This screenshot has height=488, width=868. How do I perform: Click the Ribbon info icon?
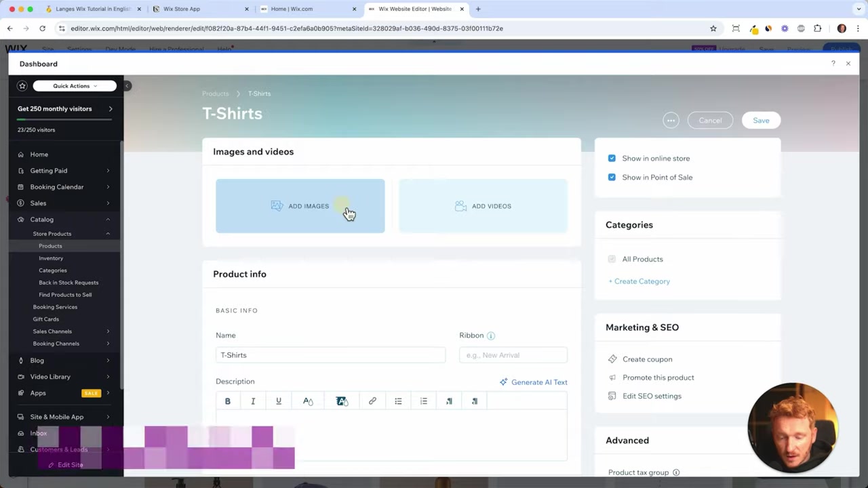point(491,335)
